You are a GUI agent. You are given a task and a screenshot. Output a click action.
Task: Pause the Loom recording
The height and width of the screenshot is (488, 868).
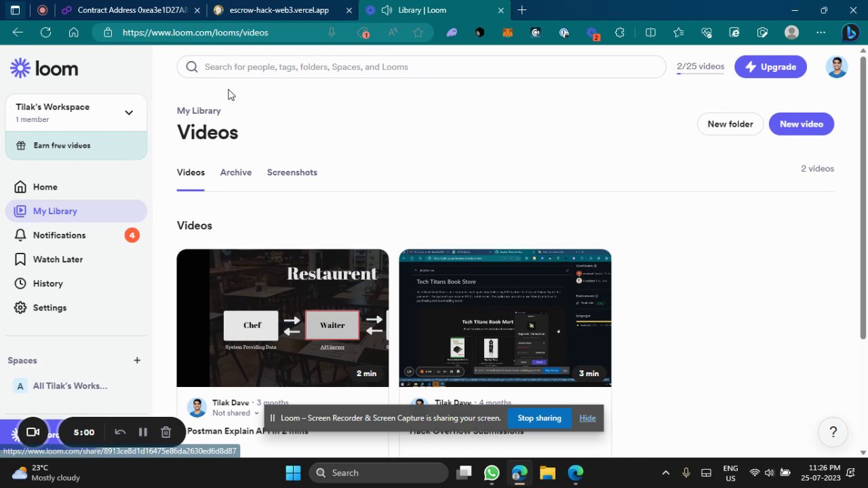pyautogui.click(x=142, y=432)
